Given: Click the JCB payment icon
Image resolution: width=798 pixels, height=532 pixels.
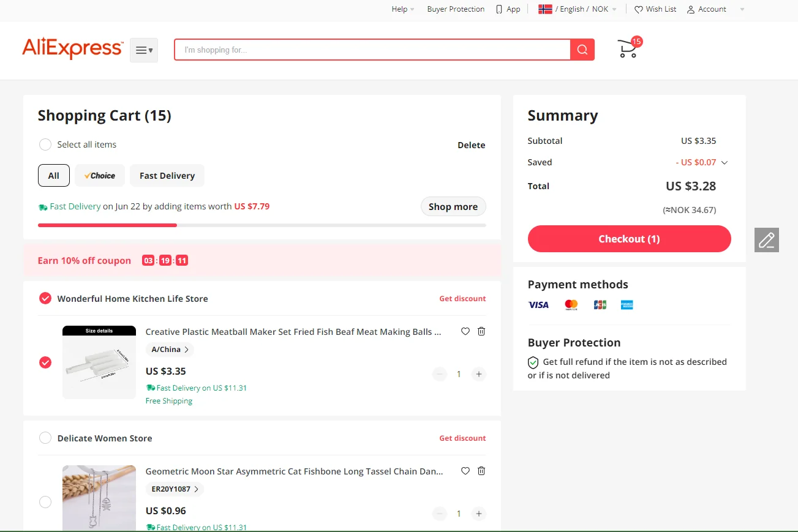Looking at the screenshot, I should coord(600,305).
